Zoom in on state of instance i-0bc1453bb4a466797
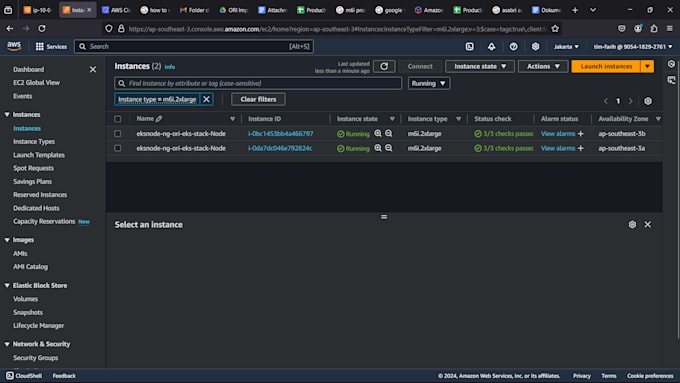 378,134
